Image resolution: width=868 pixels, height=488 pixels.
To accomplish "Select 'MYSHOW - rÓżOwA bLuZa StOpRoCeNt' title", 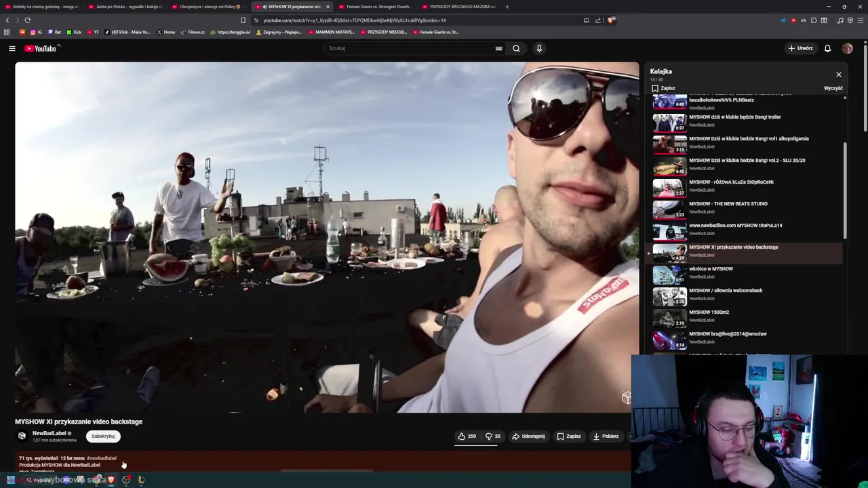I will [x=731, y=182].
